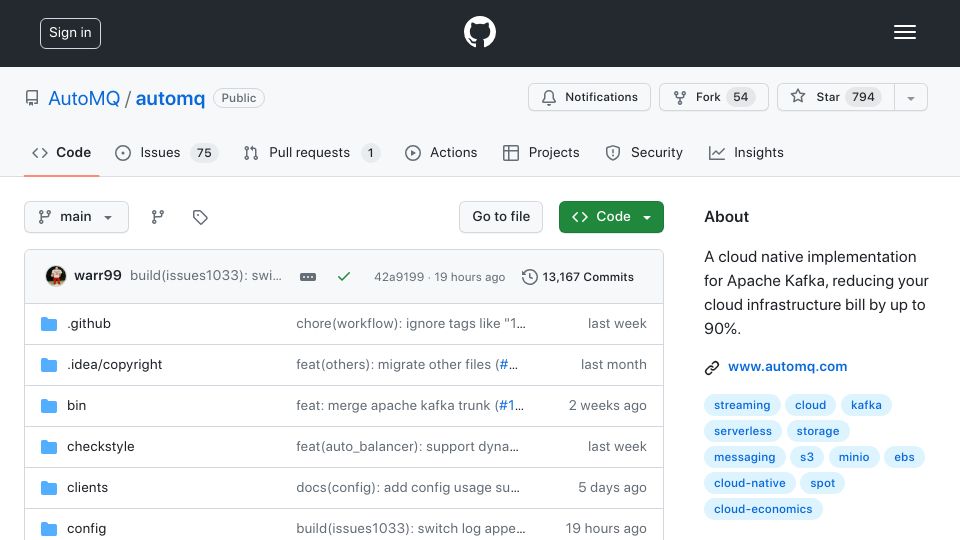Click the branches icon next to main
The image size is (960, 540).
157,217
